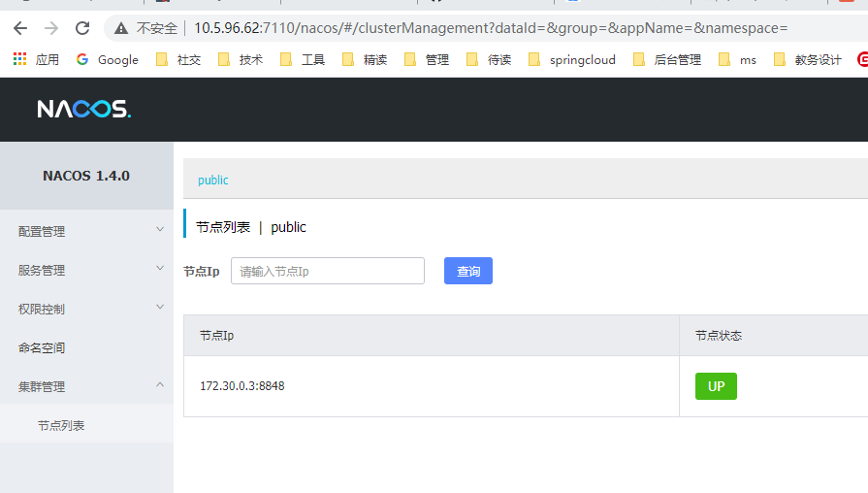
Task: Click the address bar URL
Action: click(x=491, y=28)
